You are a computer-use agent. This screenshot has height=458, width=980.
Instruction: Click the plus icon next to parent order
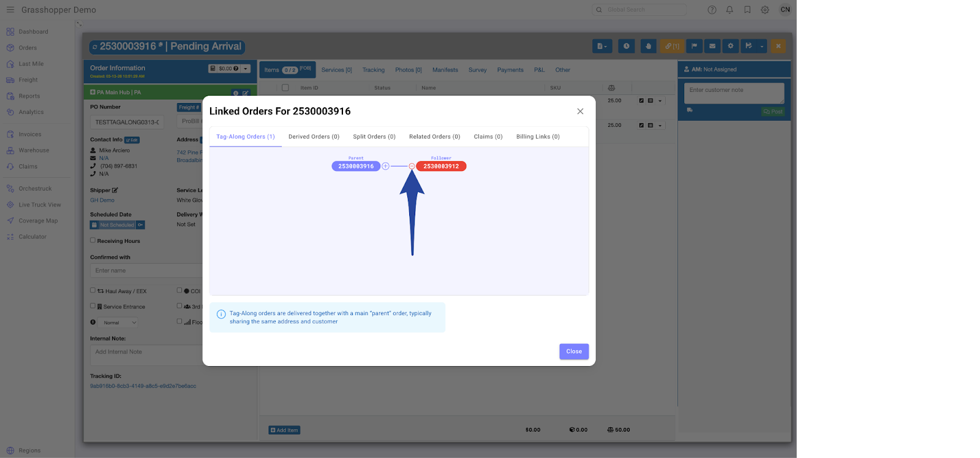385,166
